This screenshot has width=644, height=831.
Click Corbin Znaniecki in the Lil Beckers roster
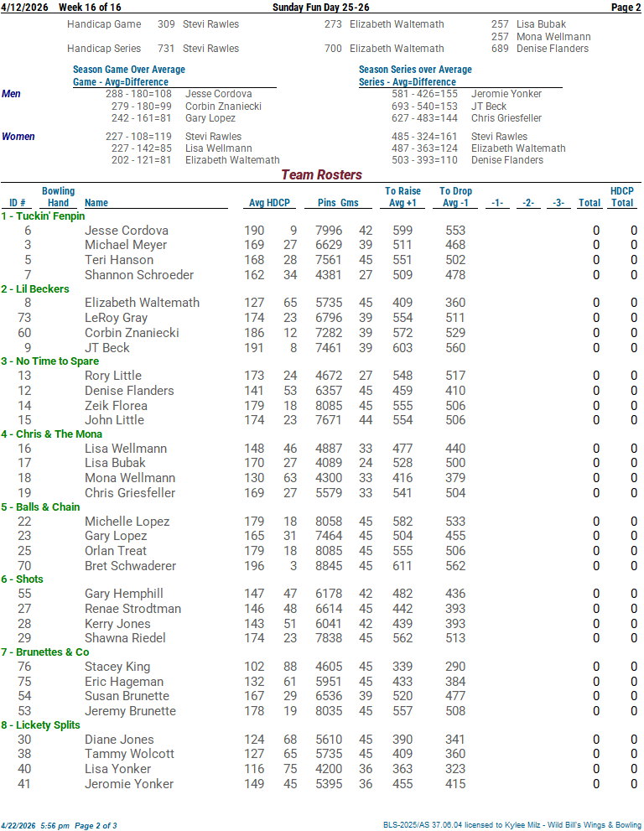[x=132, y=333]
